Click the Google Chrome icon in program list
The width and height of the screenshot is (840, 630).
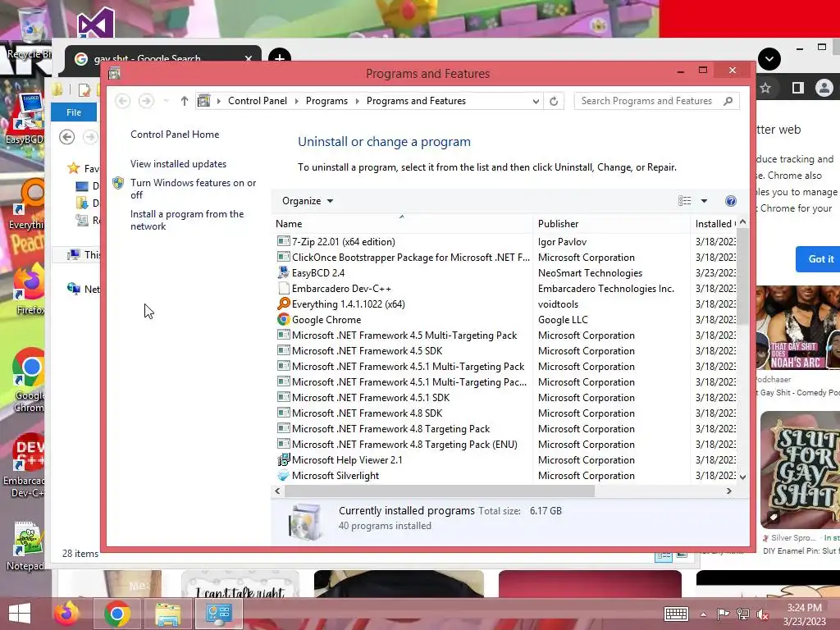[x=283, y=319]
